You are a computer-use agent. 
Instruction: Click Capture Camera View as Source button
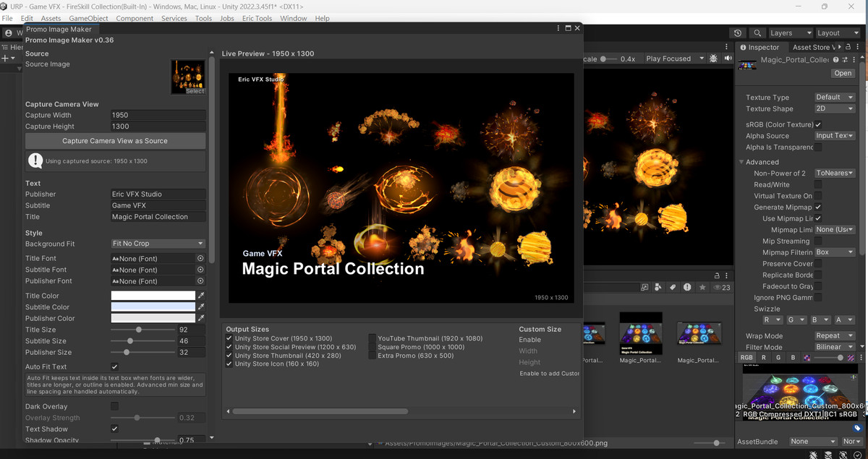click(115, 141)
